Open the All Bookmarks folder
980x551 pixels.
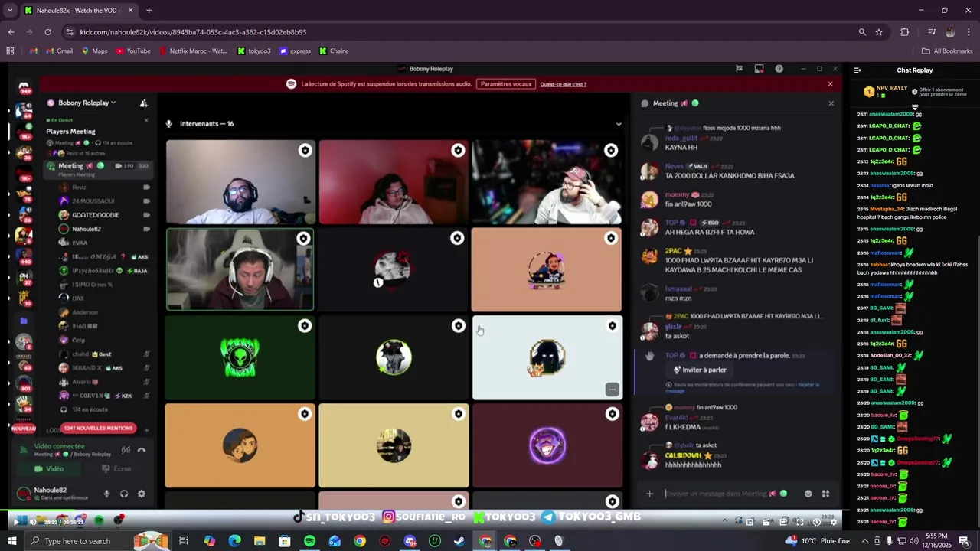click(x=947, y=51)
